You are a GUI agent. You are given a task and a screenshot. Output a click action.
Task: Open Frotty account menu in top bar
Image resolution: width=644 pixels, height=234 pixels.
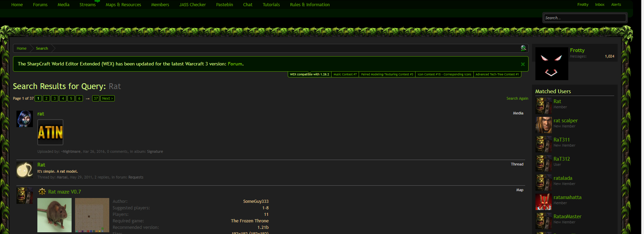[583, 4]
